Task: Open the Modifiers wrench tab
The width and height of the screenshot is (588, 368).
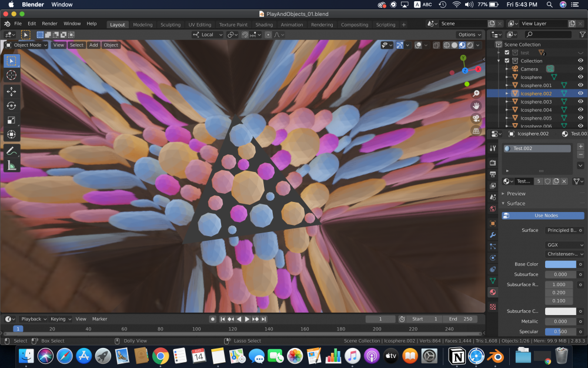Action: click(x=493, y=235)
